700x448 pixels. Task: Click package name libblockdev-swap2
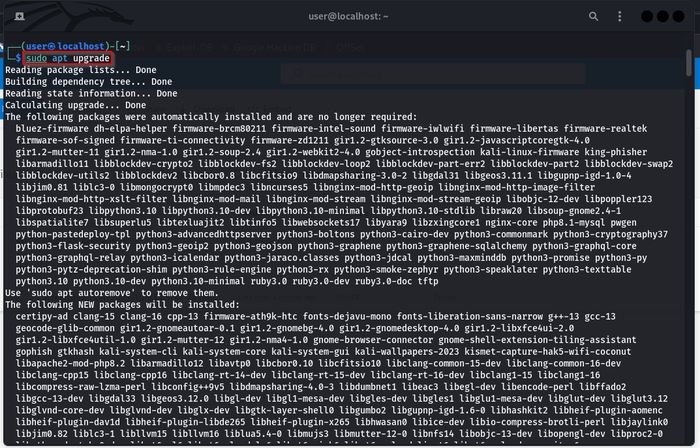pyautogui.click(x=629, y=164)
